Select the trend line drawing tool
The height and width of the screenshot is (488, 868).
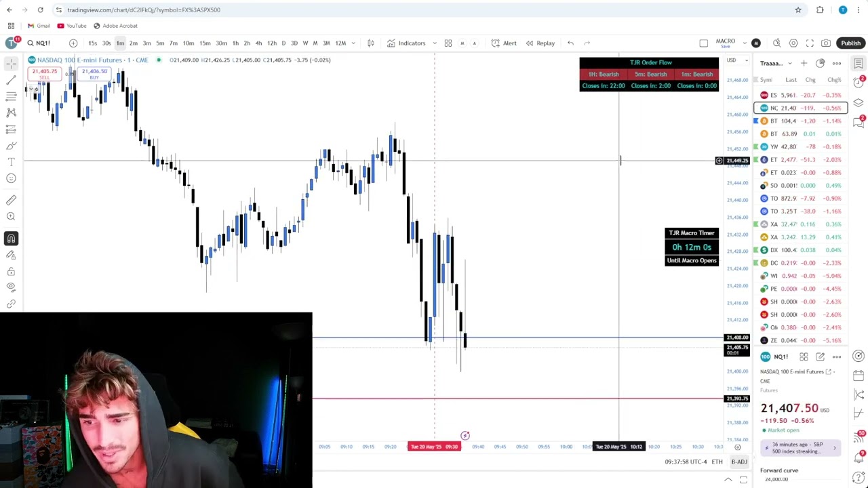(x=11, y=80)
